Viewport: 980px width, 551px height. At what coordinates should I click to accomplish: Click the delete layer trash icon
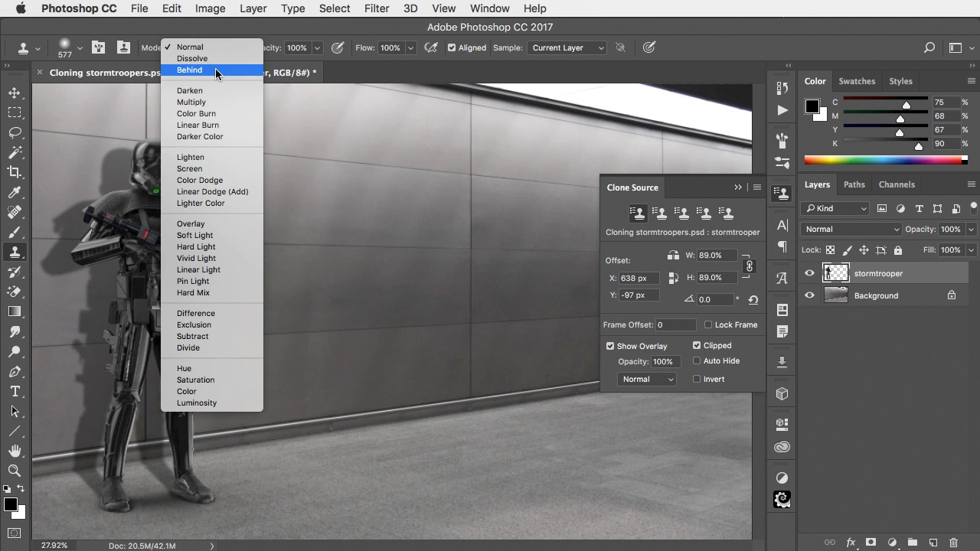(x=953, y=543)
